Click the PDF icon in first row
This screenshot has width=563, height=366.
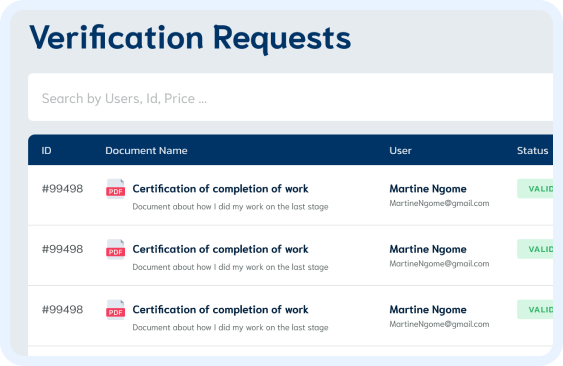coord(115,189)
